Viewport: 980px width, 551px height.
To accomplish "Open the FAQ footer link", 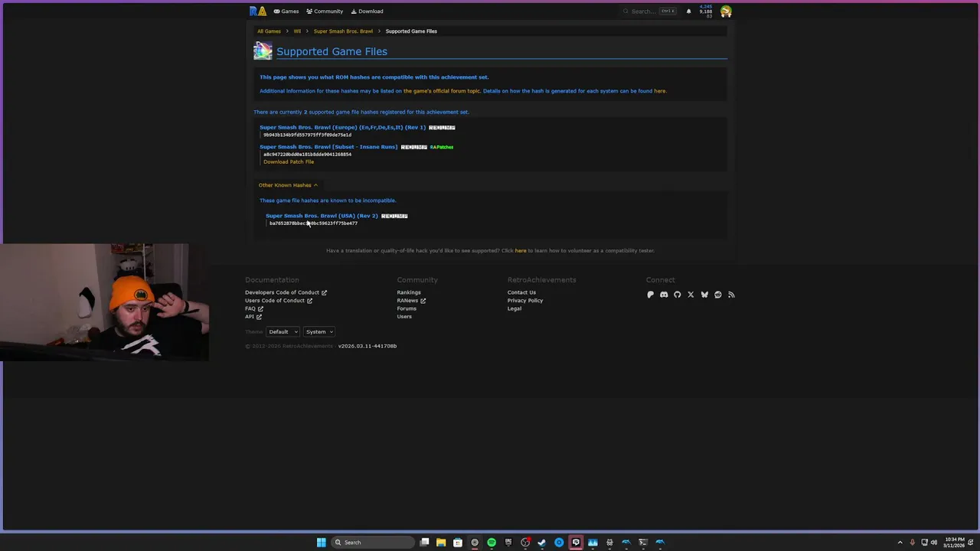I will point(253,308).
